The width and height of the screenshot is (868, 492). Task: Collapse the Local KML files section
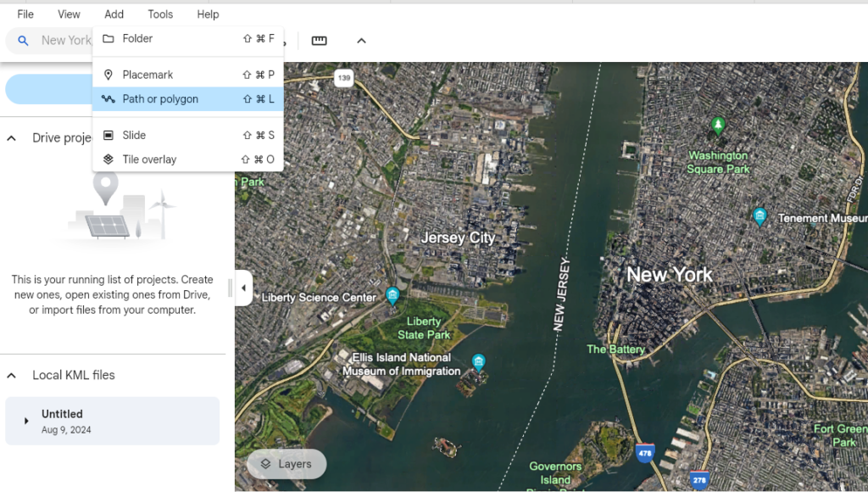9,375
